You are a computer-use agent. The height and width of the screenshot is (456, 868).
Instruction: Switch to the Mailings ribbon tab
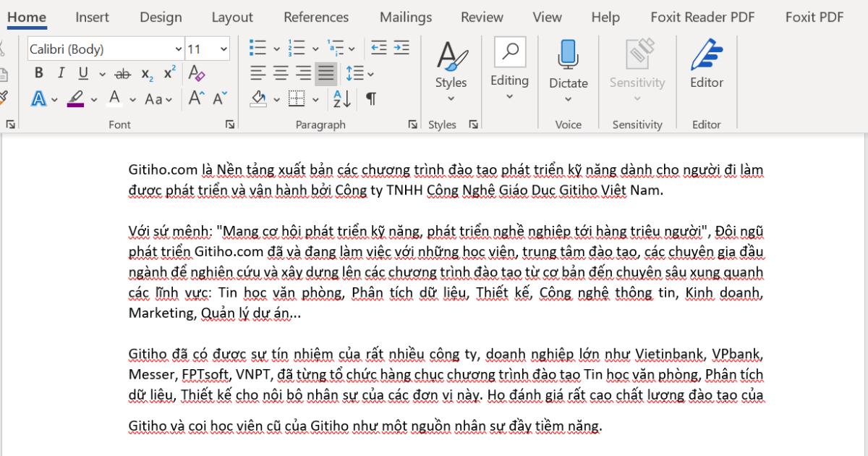pos(405,17)
